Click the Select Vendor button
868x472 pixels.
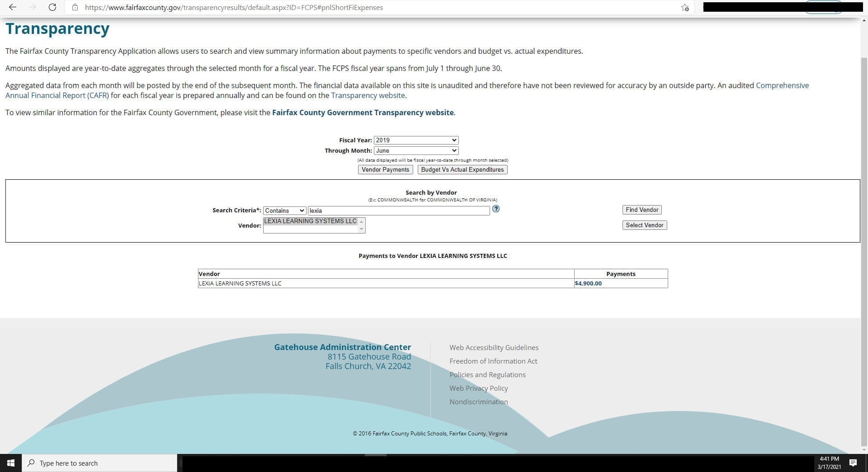coord(644,225)
